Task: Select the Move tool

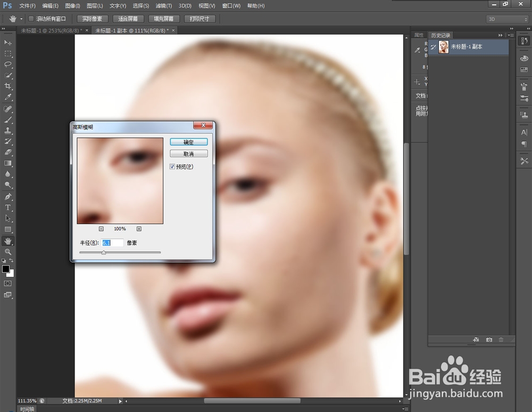Action: [7, 43]
